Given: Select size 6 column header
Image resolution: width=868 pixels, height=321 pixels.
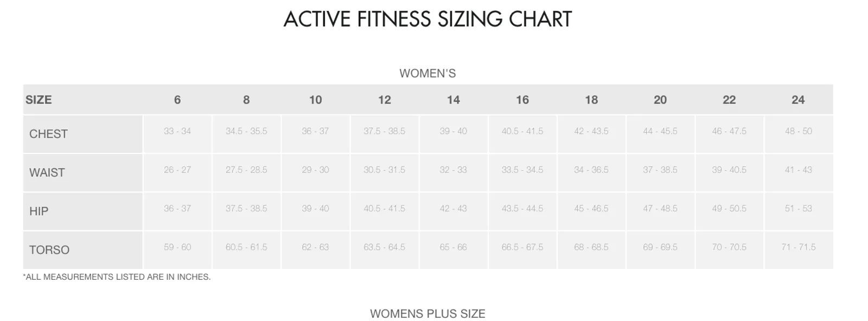Looking at the screenshot, I should [177, 100].
